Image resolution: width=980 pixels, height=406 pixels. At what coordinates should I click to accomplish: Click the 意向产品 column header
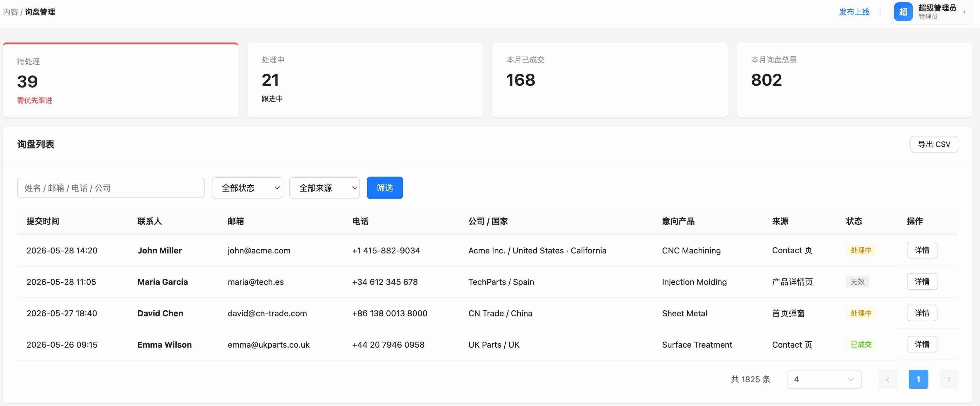click(678, 221)
